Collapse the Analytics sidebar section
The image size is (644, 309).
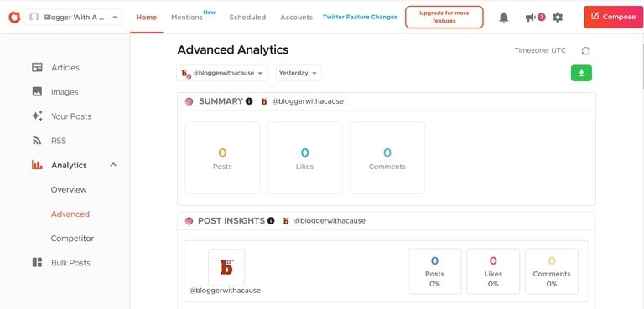tap(114, 165)
